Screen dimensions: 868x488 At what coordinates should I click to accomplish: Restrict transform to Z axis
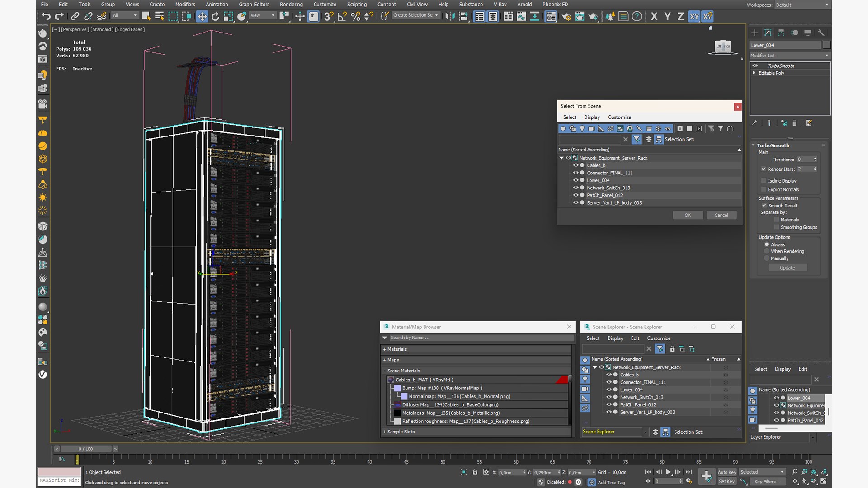click(x=680, y=16)
